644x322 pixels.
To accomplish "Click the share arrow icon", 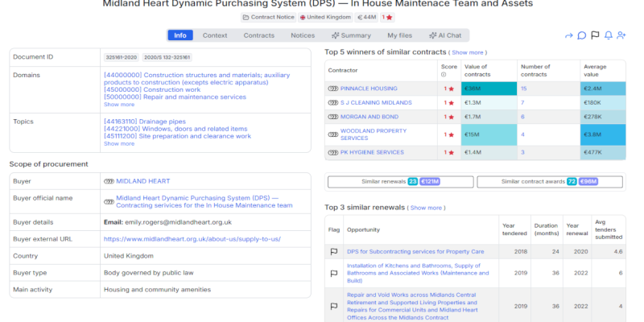I will 568,35.
